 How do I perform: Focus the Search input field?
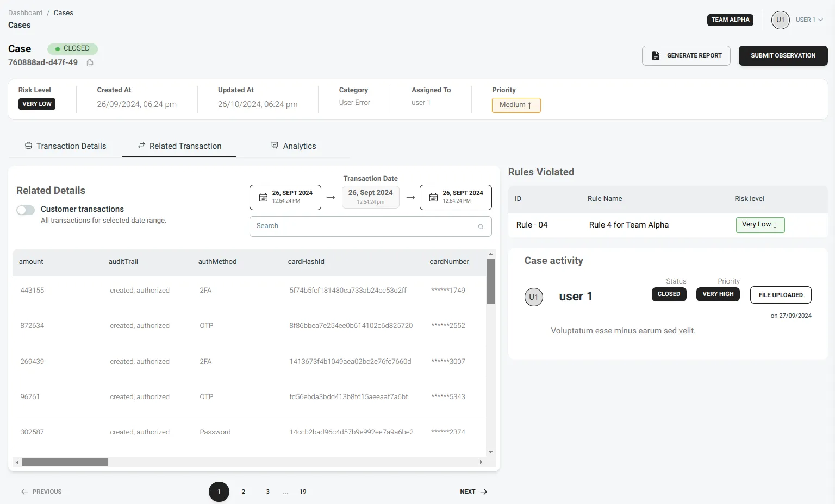[370, 226]
